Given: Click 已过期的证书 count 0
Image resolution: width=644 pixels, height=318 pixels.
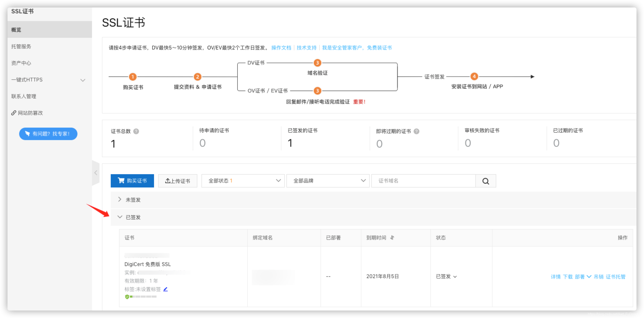Looking at the screenshot, I should pos(556,143).
